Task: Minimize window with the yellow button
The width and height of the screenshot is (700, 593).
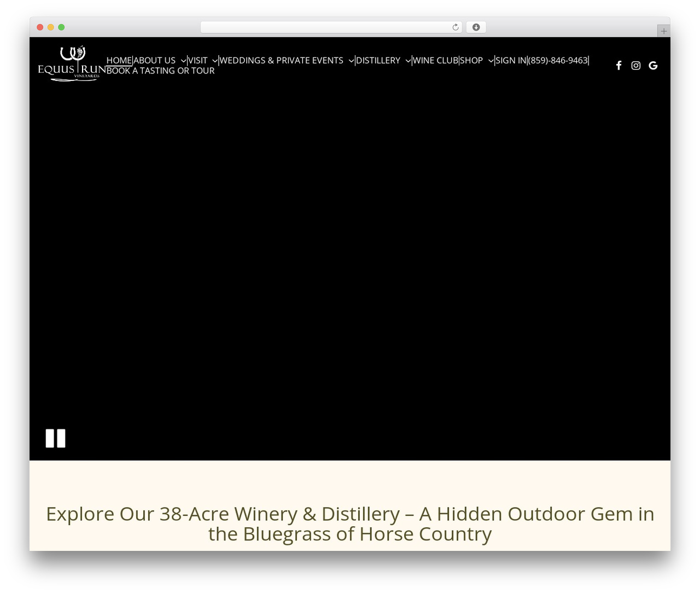Action: point(50,27)
